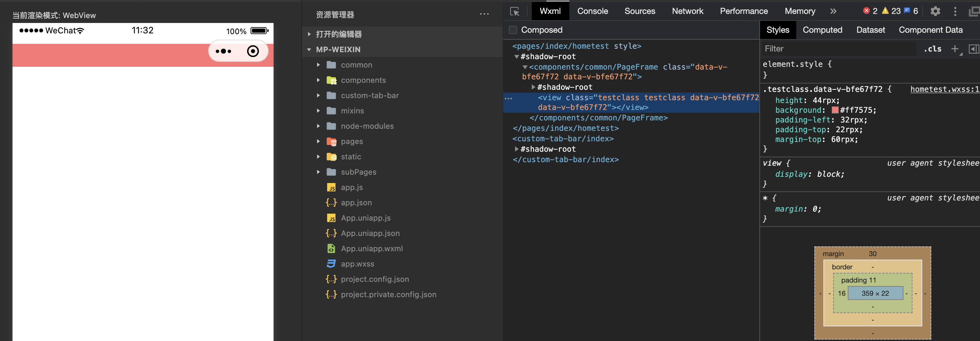Toggle the .cls element classes editor
Image resolution: width=980 pixels, height=341 pixels.
tap(932, 49)
